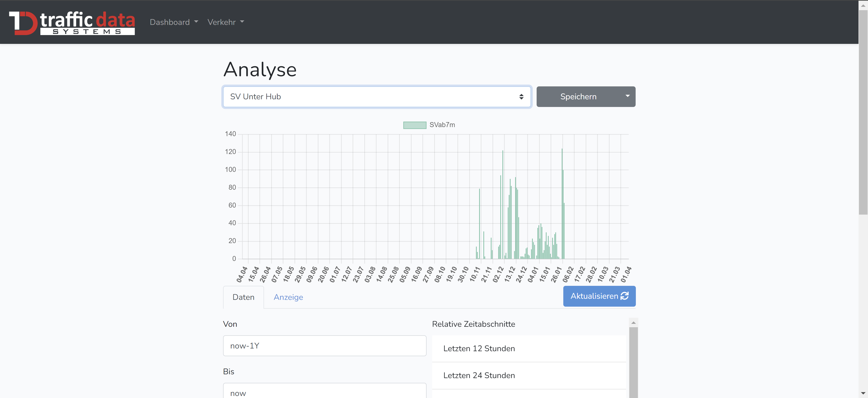This screenshot has width=868, height=398.
Task: Open the Dashboard dropdown menu
Action: 174,22
